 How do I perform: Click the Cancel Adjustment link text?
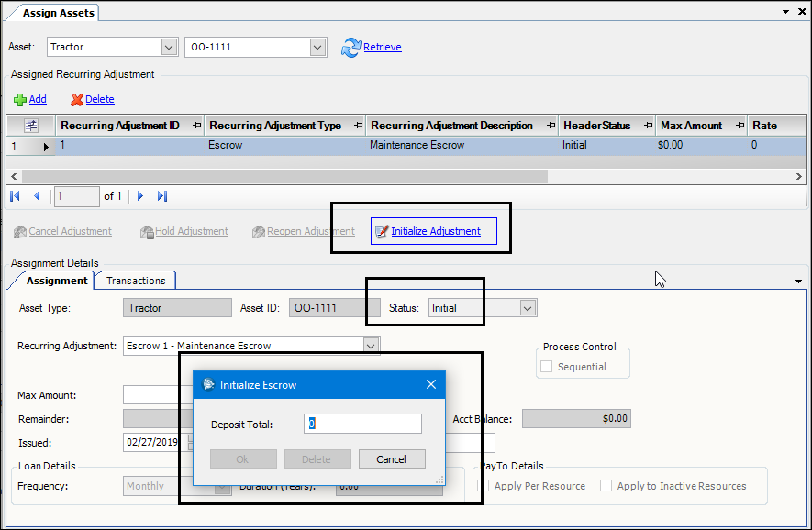pyautogui.click(x=71, y=231)
